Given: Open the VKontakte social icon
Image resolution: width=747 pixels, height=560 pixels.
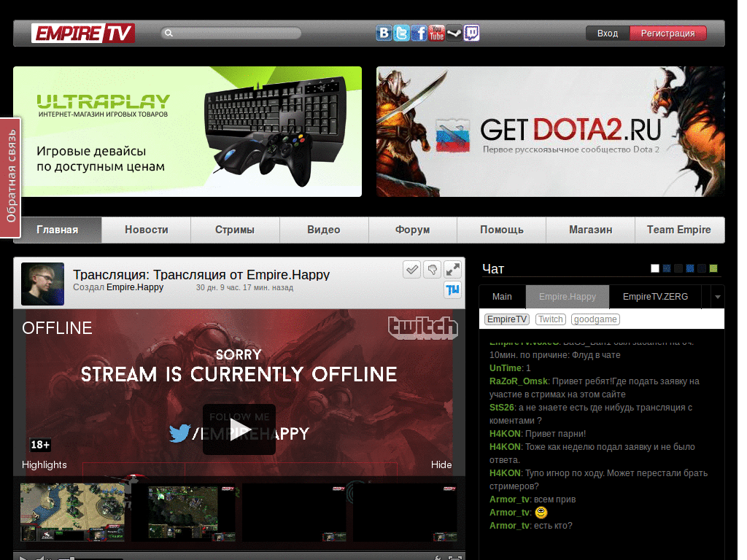Looking at the screenshot, I should click(384, 34).
